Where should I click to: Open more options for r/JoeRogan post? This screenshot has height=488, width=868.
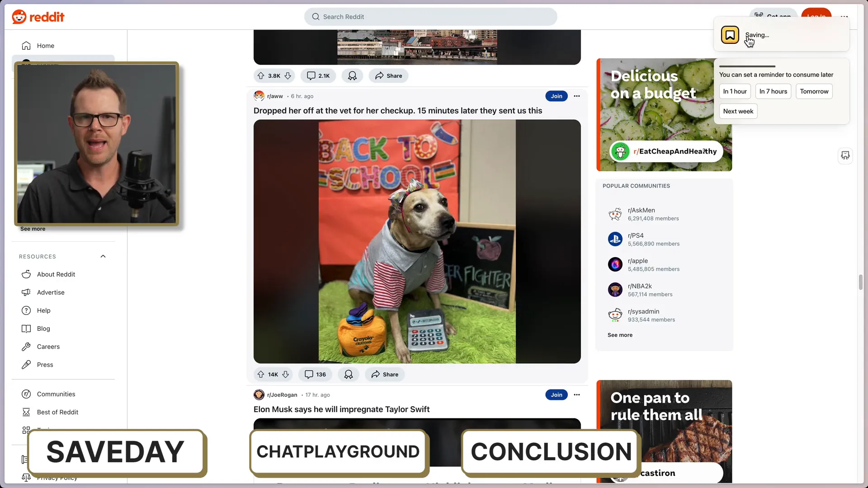576,395
